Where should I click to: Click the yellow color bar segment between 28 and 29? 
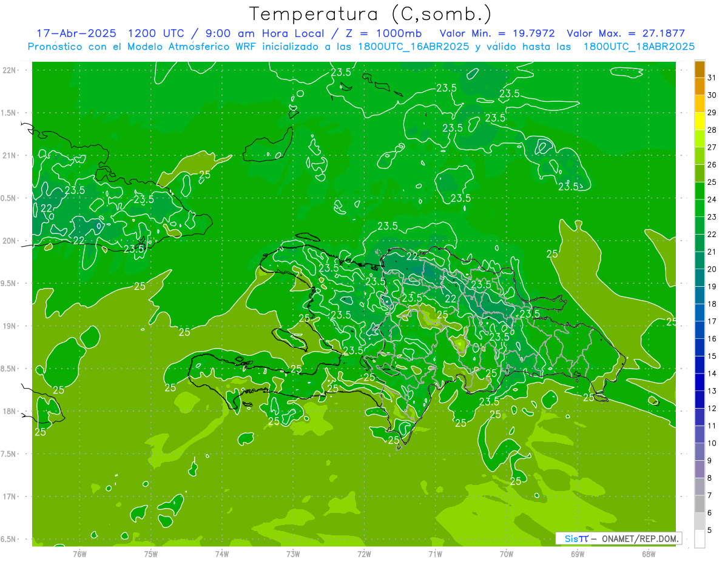pyautogui.click(x=699, y=121)
